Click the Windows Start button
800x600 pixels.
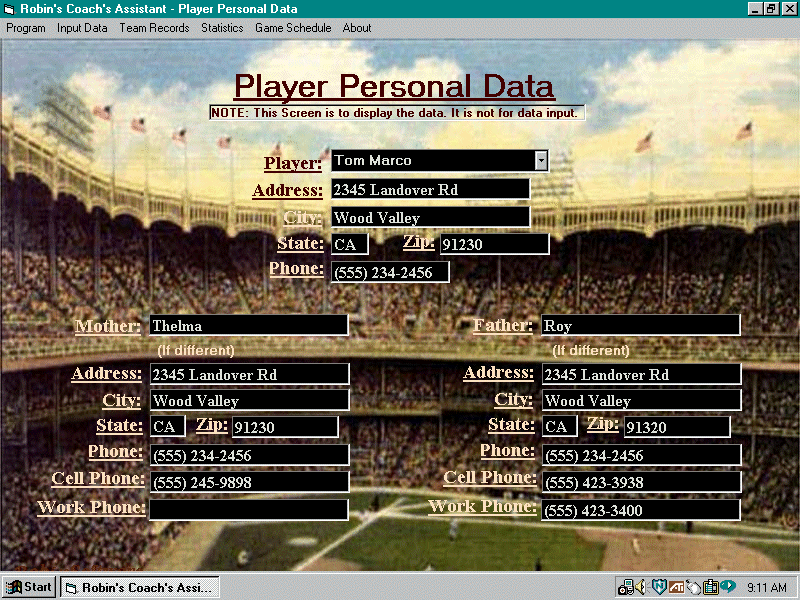click(29, 587)
